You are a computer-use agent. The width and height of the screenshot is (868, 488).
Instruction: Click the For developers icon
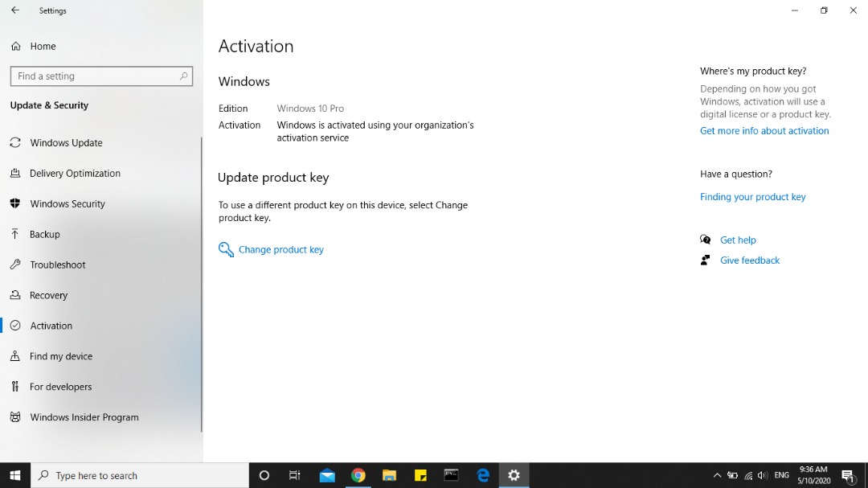pos(15,387)
